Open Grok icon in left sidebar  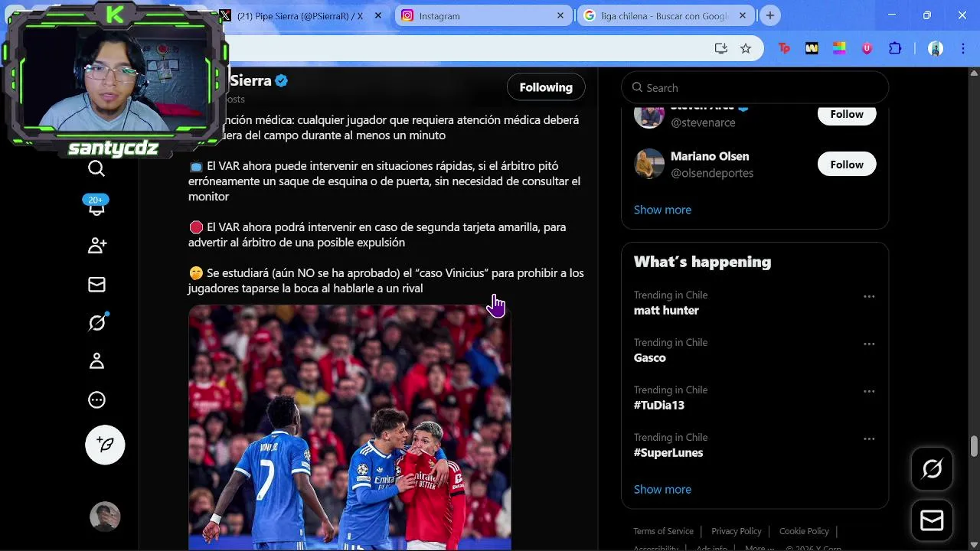(97, 322)
